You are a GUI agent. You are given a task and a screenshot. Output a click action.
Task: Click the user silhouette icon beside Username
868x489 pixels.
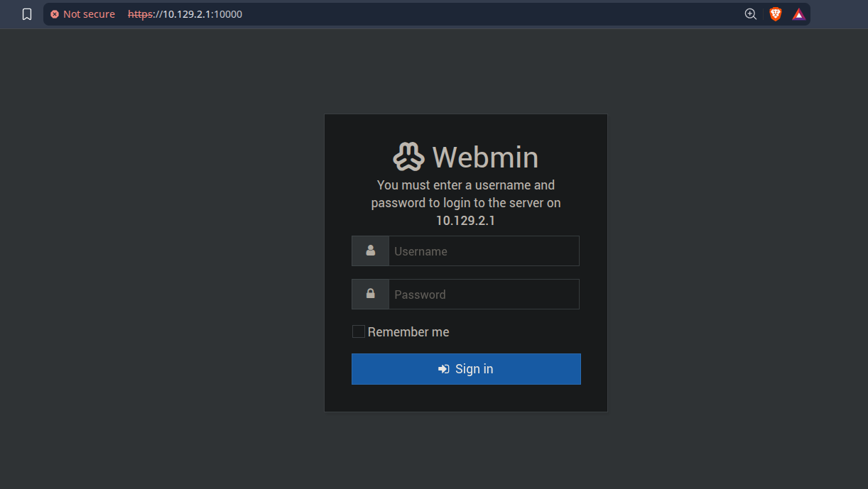(x=370, y=251)
